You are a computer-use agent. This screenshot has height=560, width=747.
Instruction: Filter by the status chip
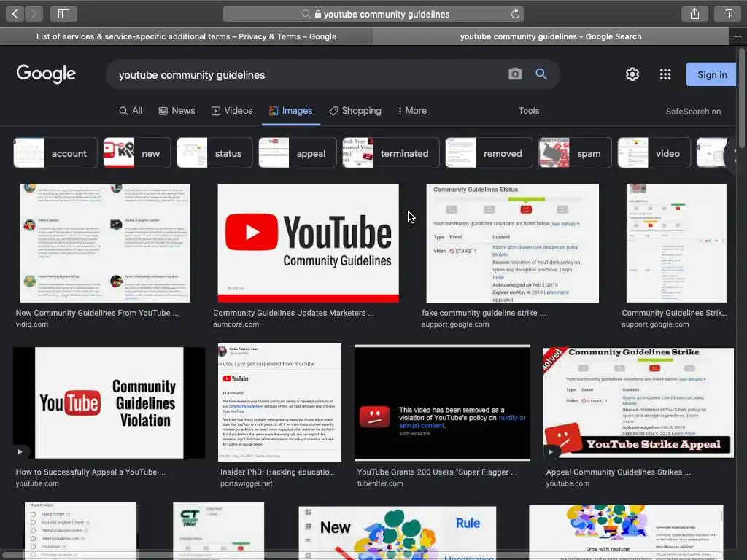(x=214, y=153)
